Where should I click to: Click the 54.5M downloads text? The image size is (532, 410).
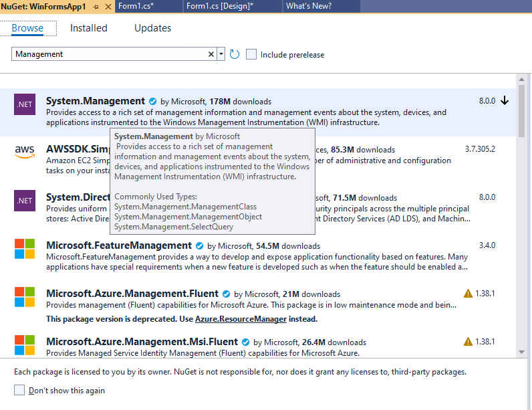[x=288, y=246]
